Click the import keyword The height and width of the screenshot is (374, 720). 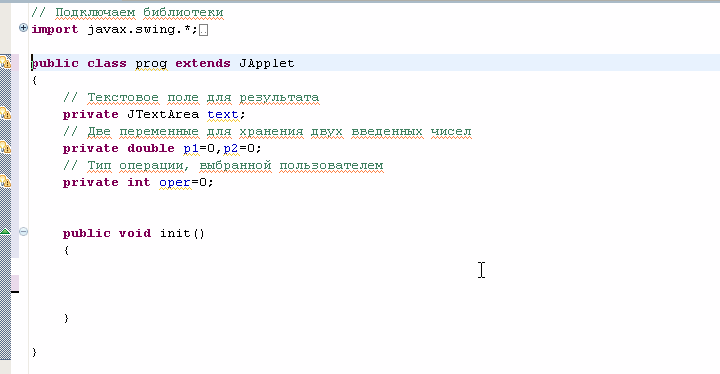pyautogui.click(x=55, y=29)
